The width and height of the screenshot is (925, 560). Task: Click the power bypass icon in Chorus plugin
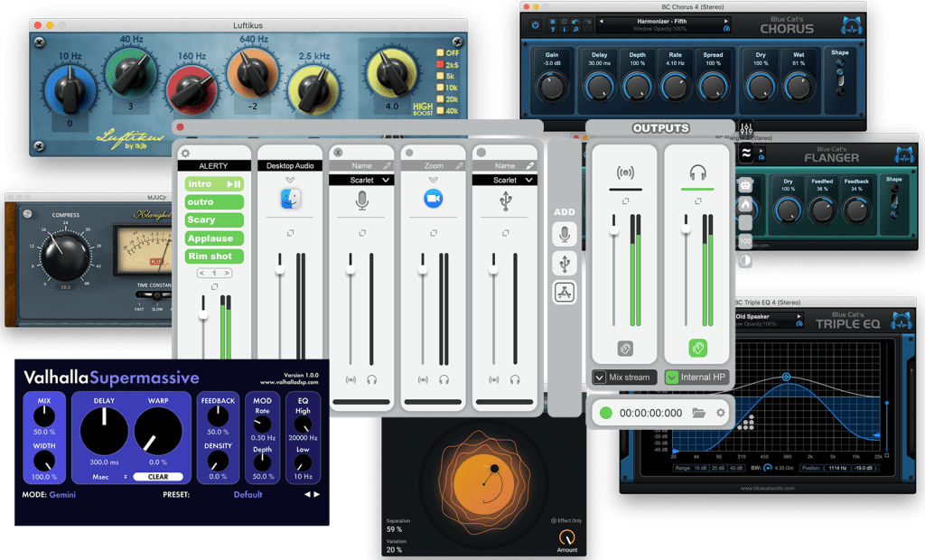[x=535, y=24]
